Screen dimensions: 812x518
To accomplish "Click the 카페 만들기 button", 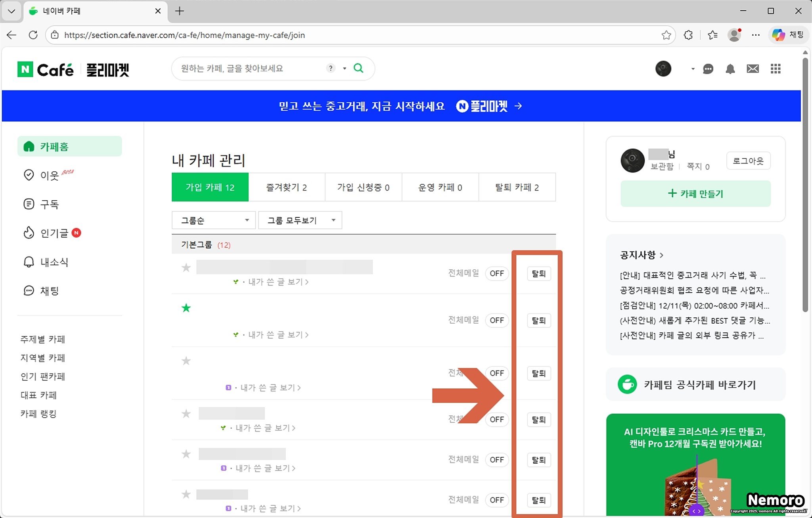I will pos(695,194).
